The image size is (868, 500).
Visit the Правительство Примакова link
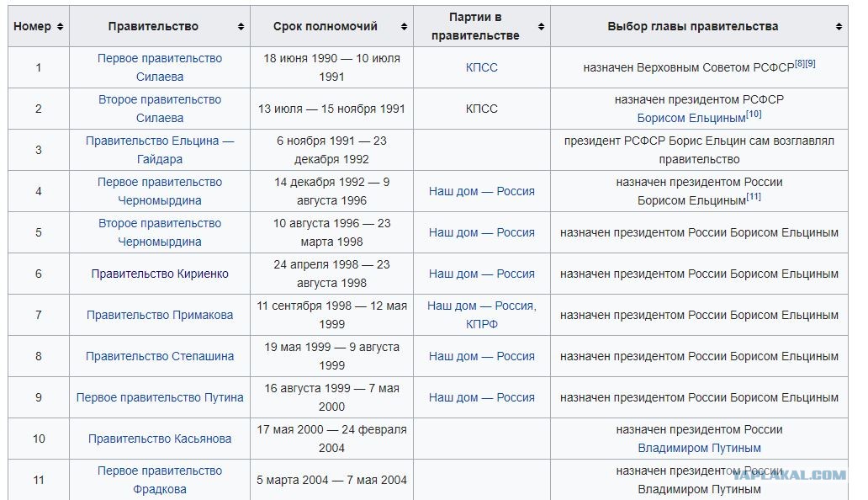point(160,315)
